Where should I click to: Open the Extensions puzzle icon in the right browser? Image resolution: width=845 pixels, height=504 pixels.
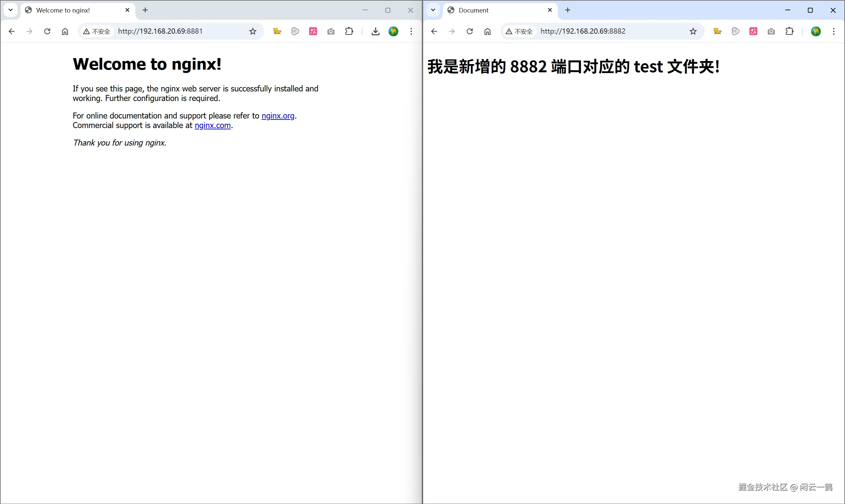click(789, 31)
